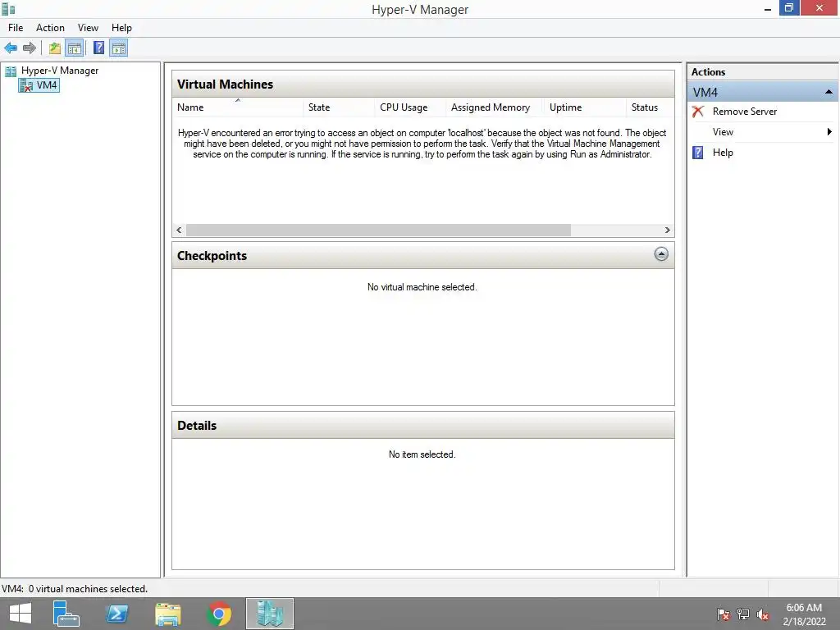Click the Details section heading
The width and height of the screenshot is (840, 630).
point(197,426)
